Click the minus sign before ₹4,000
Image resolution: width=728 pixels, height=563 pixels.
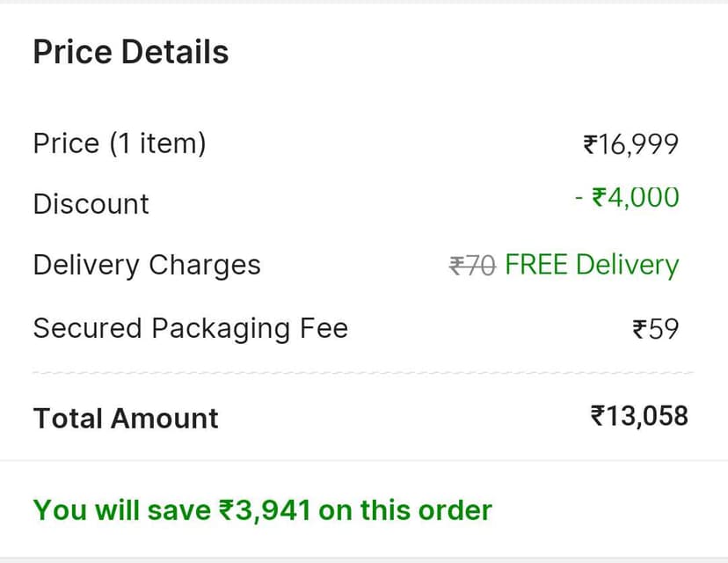(579, 197)
